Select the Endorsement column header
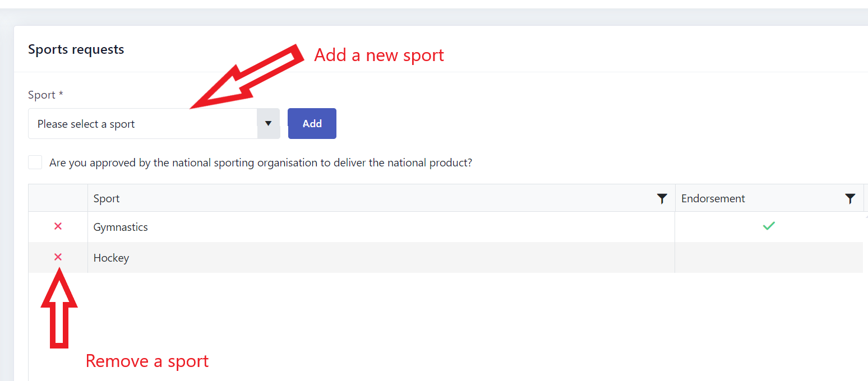Screen dimensions: 868x381 769,198
